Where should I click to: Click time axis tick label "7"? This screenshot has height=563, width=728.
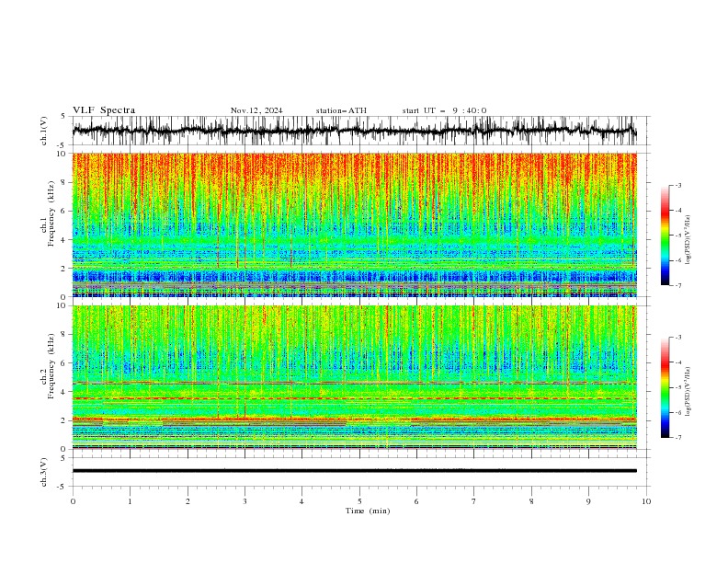pos(474,501)
